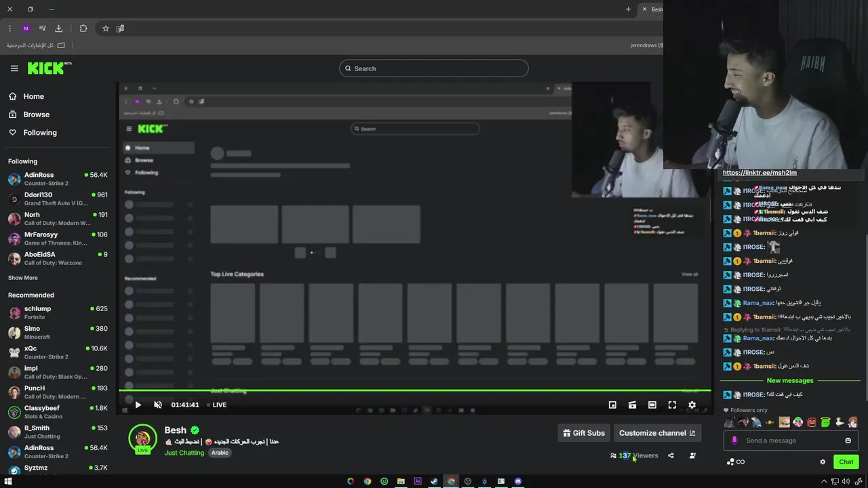This screenshot has width=868, height=488.
Task: Open schlump recommended channel
Action: tap(58, 312)
